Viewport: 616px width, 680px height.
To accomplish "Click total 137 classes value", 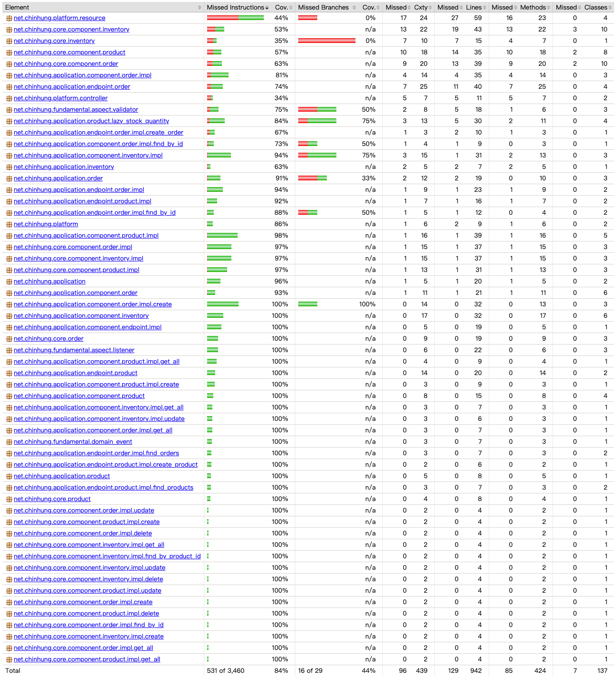I will (x=603, y=671).
